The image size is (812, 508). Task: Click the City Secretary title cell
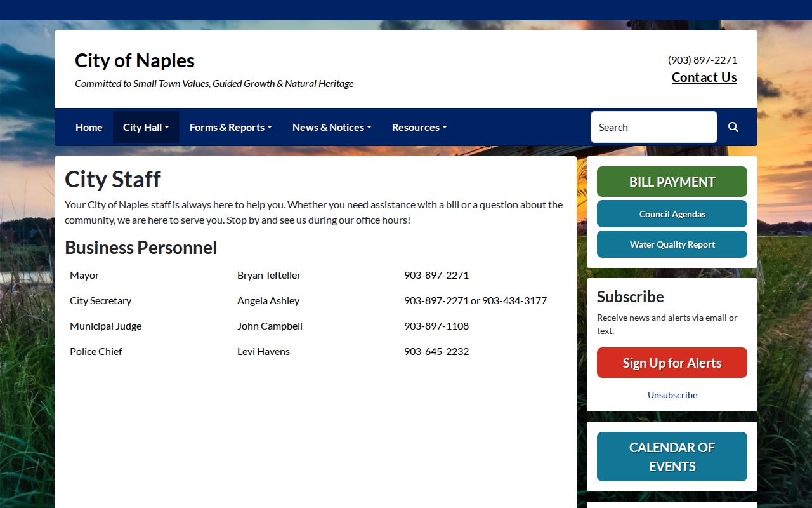coord(100,300)
